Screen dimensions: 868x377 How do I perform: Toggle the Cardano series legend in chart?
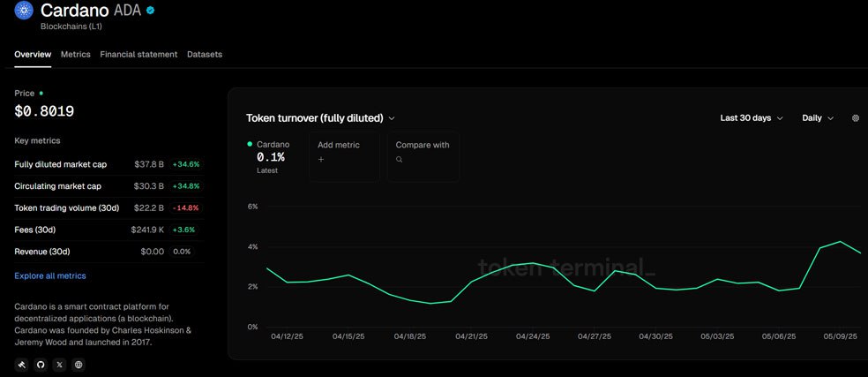[268, 144]
